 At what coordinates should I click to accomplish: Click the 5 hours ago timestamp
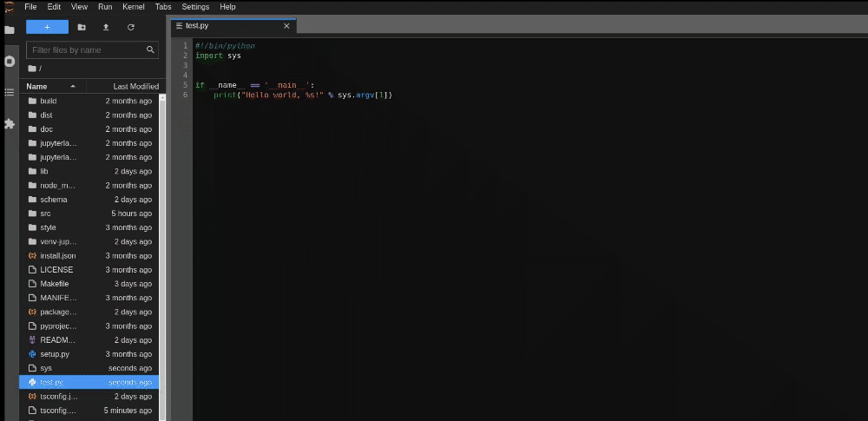(131, 214)
